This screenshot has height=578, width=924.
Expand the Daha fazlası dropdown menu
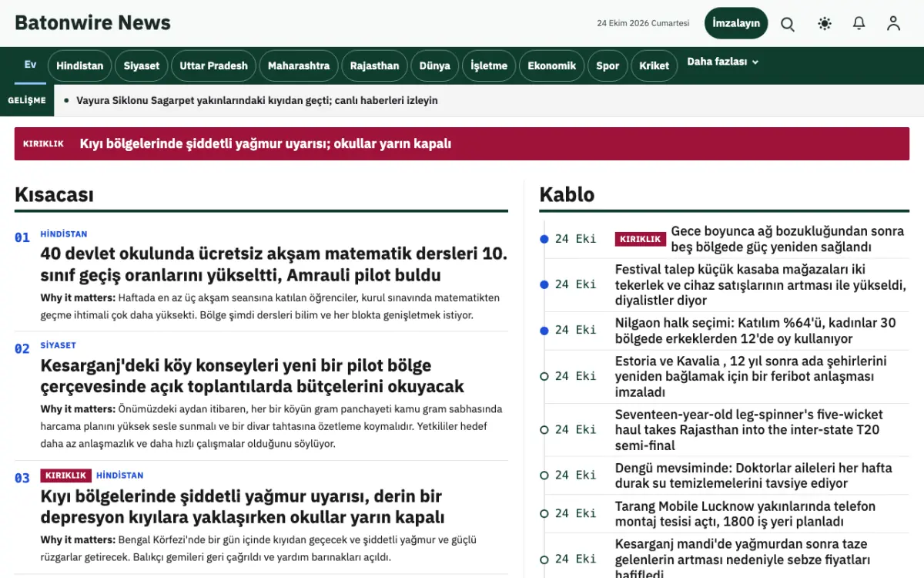[722, 62]
